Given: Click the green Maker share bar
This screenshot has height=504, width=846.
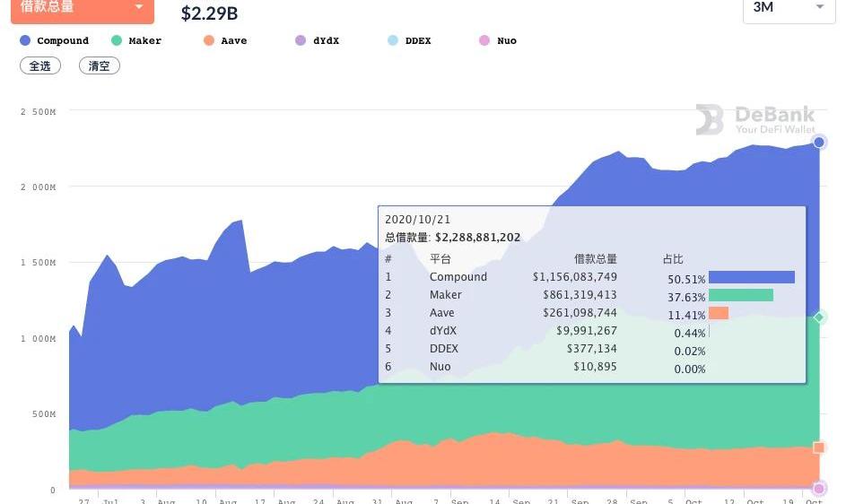Looking at the screenshot, I should pyautogui.click(x=741, y=295).
